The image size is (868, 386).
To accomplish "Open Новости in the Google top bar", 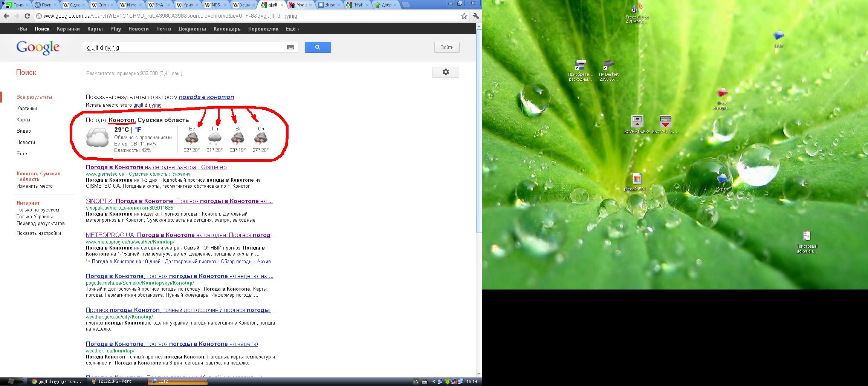I will 138,29.
